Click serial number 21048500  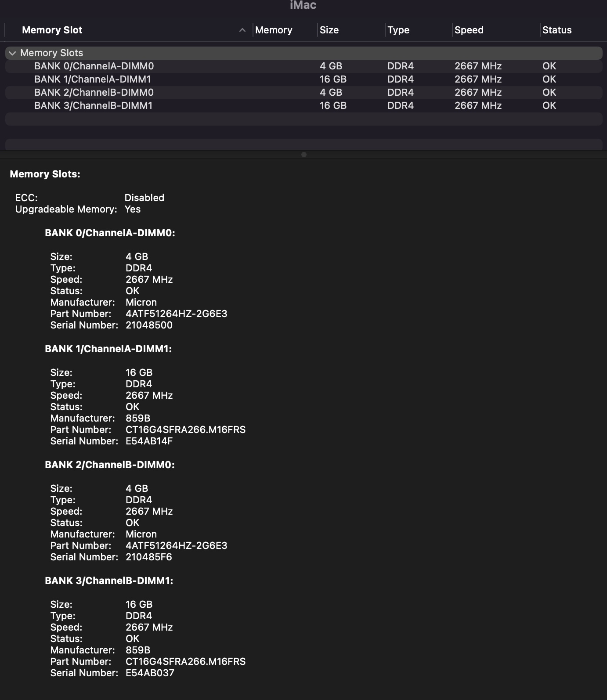click(x=149, y=325)
